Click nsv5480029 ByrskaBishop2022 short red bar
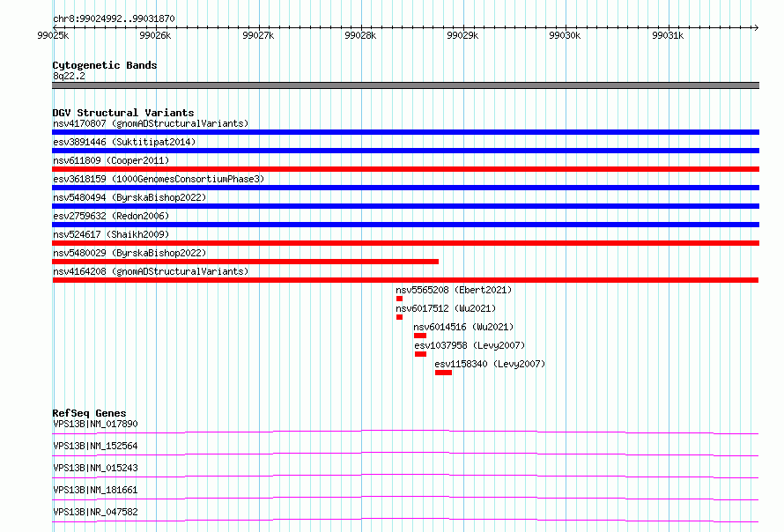This screenshot has width=784, height=532. point(245,262)
